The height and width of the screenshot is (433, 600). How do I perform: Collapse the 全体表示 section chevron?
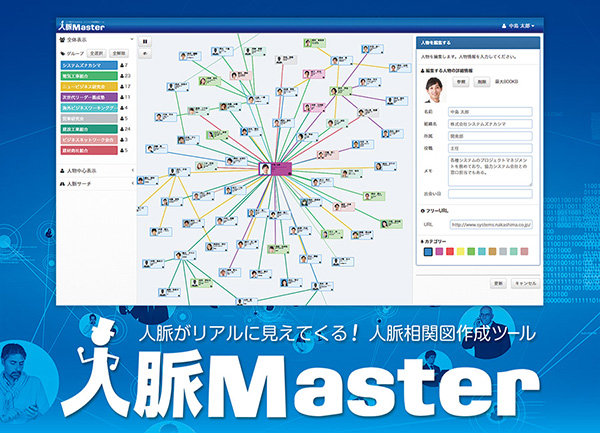point(132,39)
